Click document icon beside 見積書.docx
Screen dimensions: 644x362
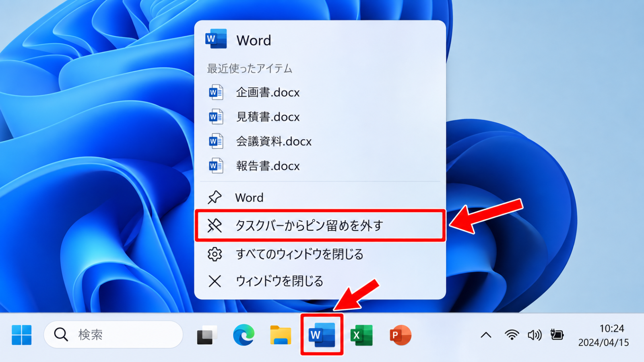click(216, 117)
